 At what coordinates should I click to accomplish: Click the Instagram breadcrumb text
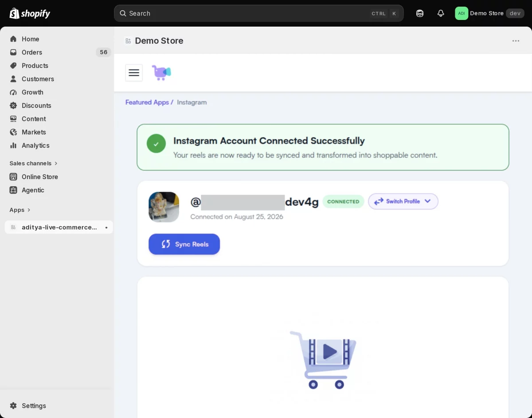coord(192,102)
